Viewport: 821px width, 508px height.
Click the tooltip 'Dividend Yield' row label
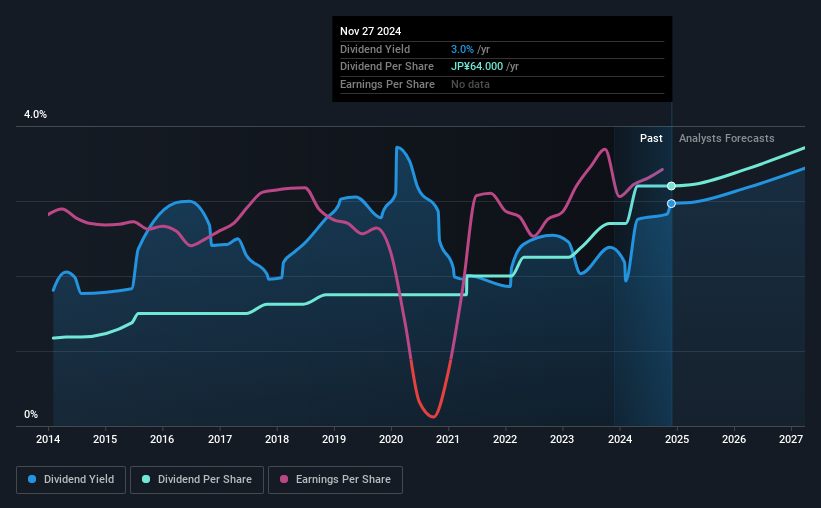[x=375, y=49]
